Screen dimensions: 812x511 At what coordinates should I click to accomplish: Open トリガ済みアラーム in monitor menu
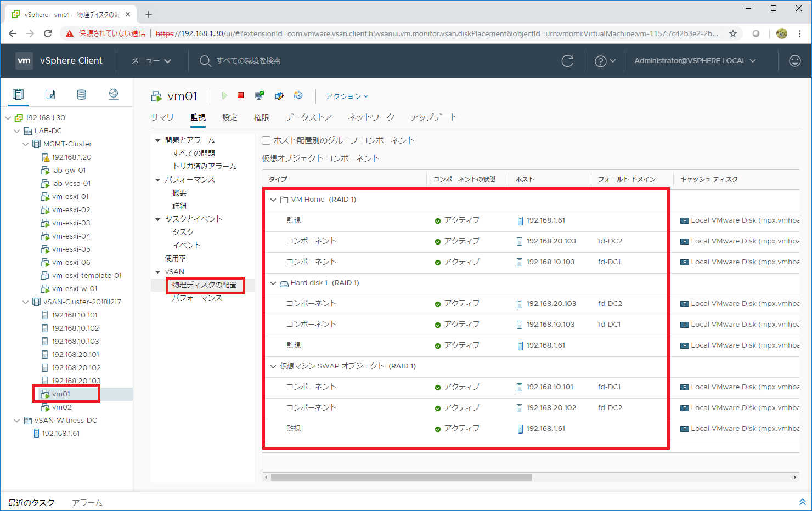pyautogui.click(x=205, y=167)
